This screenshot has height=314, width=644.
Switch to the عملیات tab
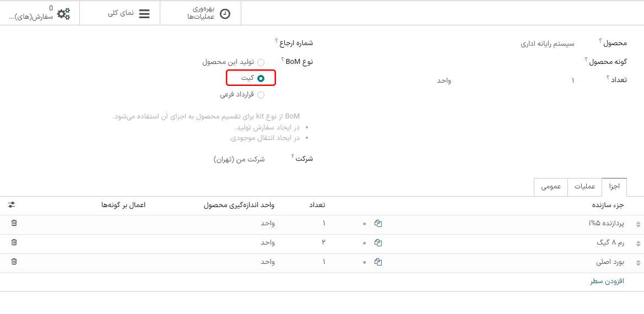point(585,187)
